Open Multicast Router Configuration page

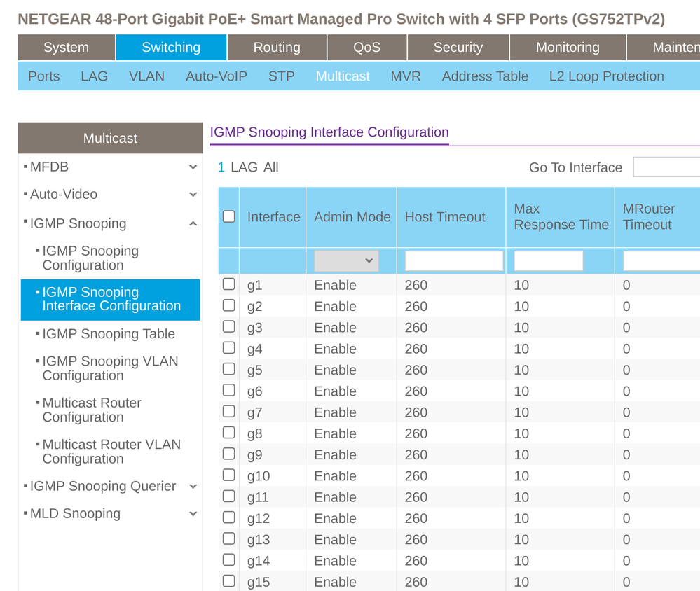pyautogui.click(x=92, y=410)
